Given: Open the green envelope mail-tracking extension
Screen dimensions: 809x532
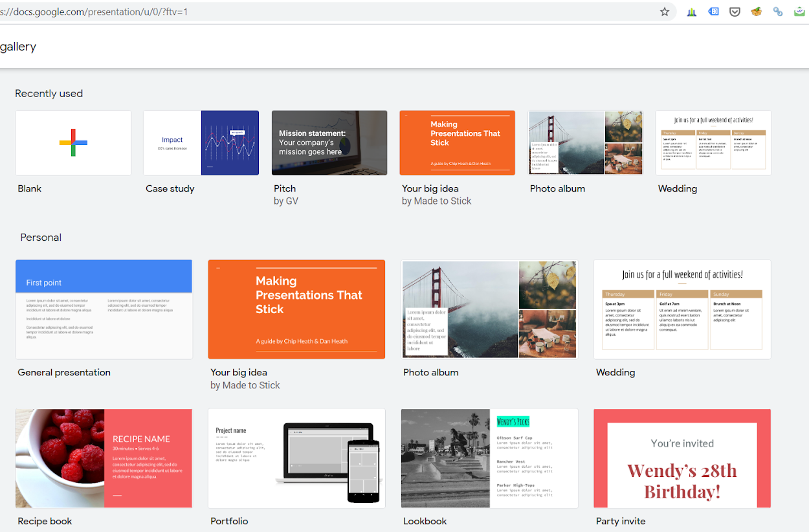Looking at the screenshot, I should (x=799, y=11).
